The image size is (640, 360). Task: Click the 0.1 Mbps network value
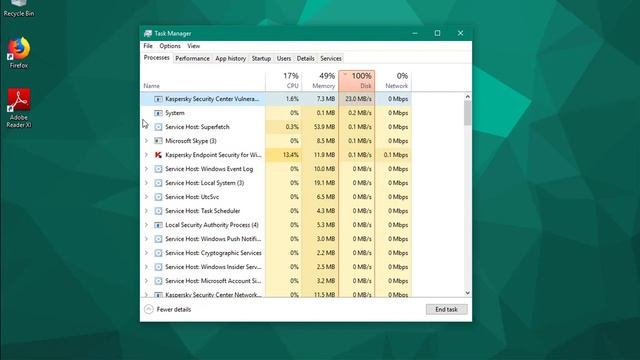pos(396,155)
